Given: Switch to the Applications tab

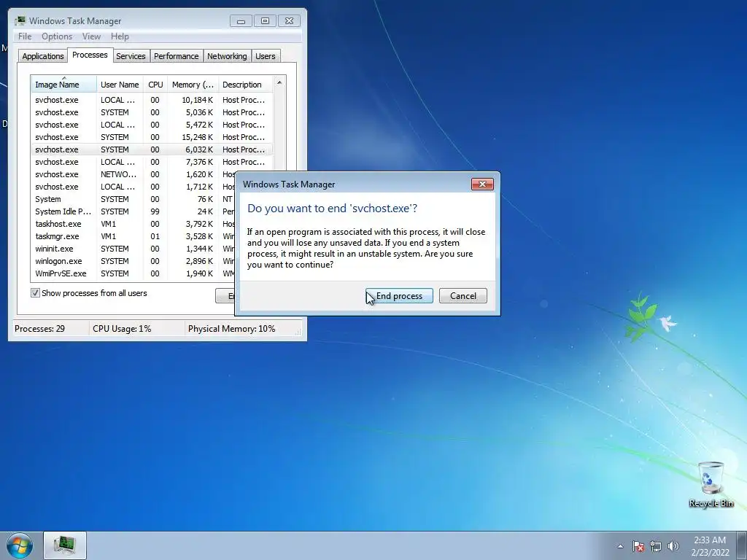Looking at the screenshot, I should tap(43, 56).
